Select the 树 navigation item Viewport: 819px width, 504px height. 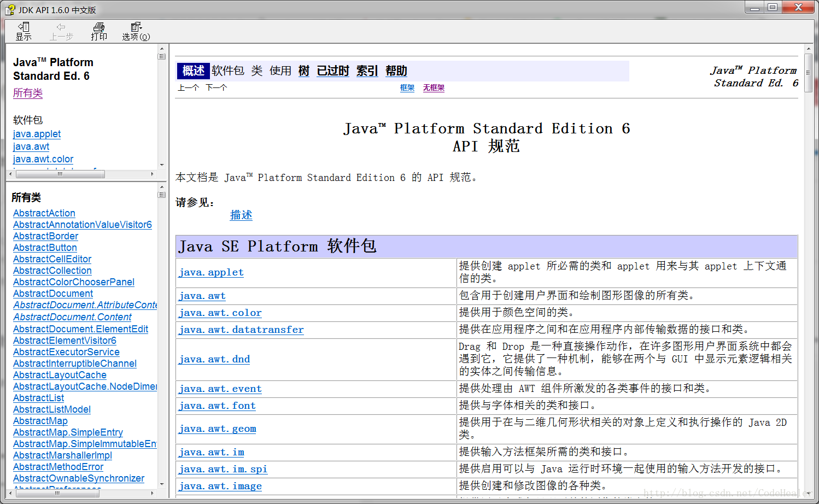point(304,71)
